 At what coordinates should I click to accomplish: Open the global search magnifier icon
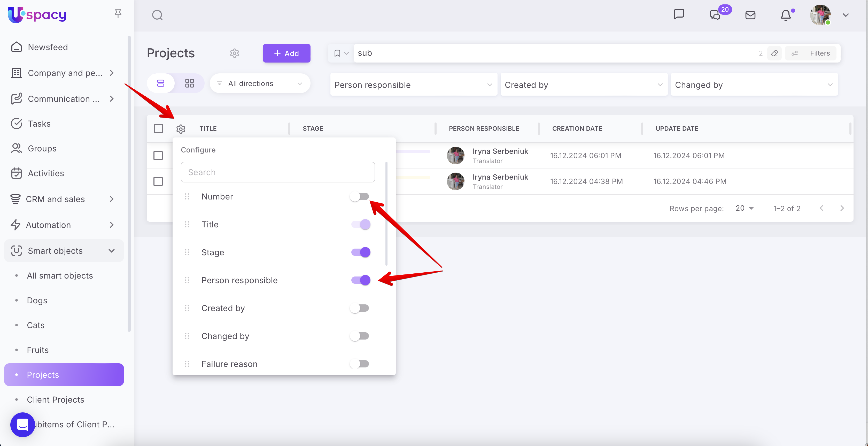point(157,15)
